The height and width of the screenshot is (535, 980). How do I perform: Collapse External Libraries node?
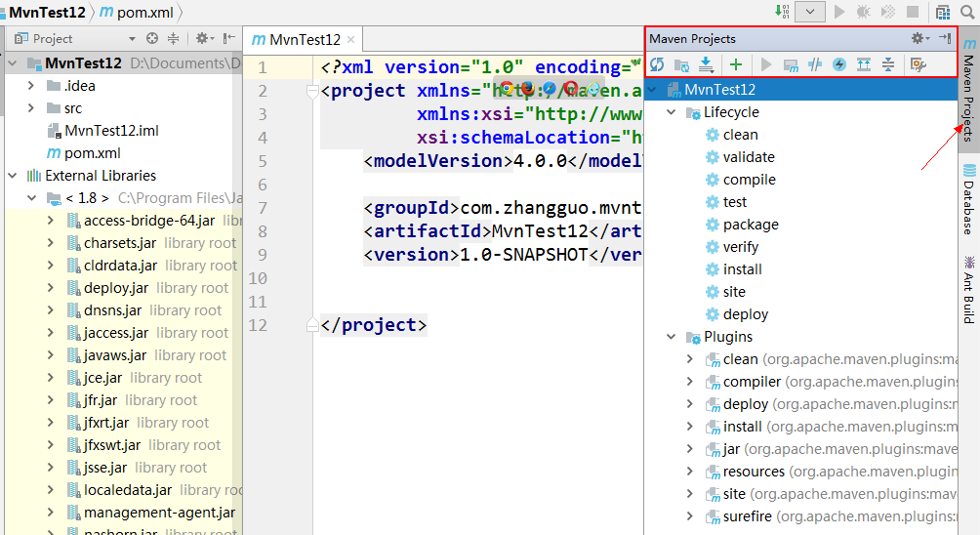click(13, 176)
